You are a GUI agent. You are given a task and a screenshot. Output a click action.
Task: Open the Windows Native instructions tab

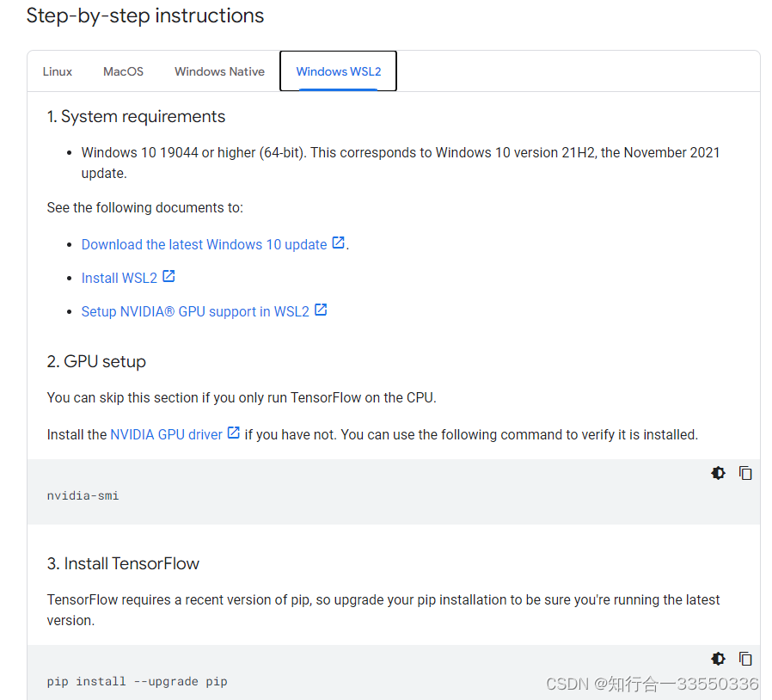[219, 71]
